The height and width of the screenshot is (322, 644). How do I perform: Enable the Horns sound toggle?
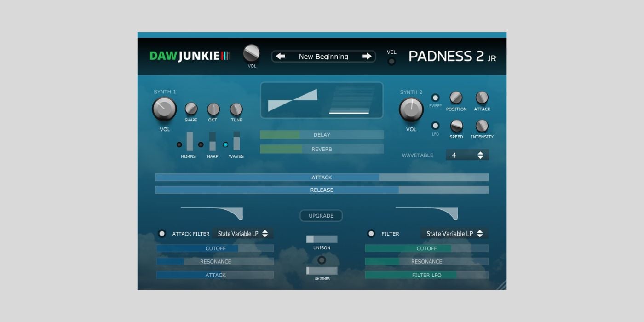(x=179, y=144)
